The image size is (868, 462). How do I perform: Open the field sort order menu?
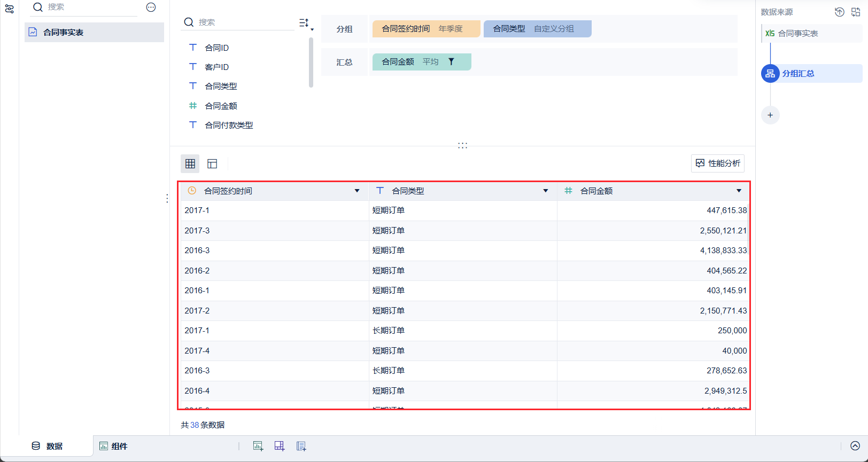(306, 23)
